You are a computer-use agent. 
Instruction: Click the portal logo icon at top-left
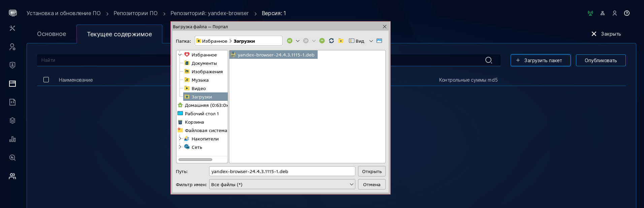pos(13,13)
